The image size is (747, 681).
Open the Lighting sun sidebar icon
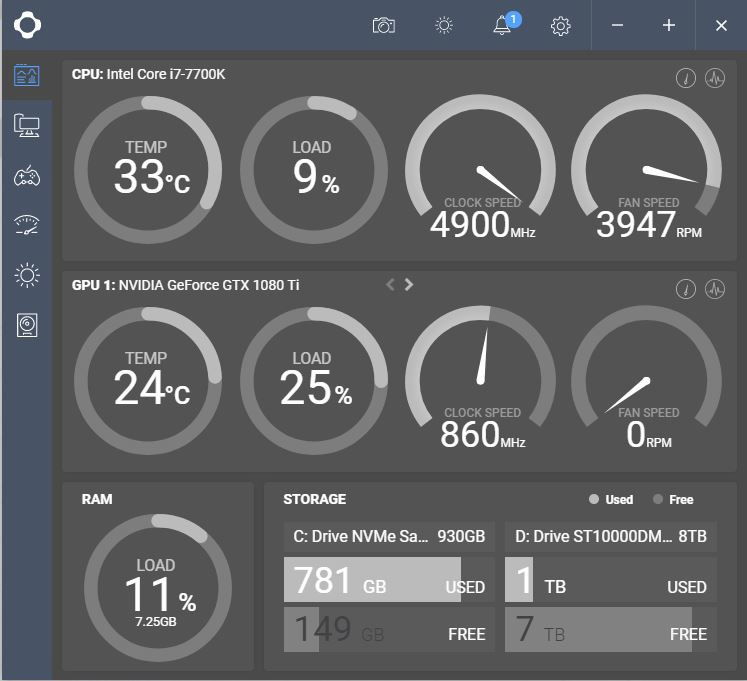(x=27, y=275)
